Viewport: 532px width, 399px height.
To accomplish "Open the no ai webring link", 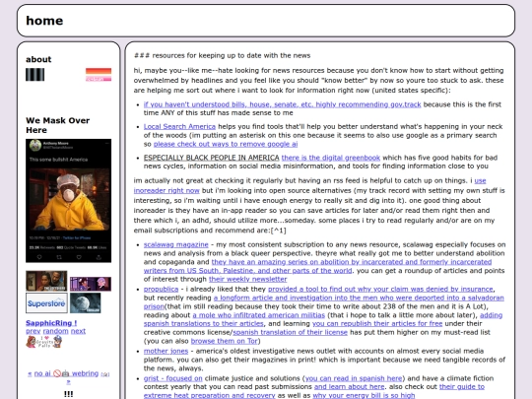I will tap(66, 373).
